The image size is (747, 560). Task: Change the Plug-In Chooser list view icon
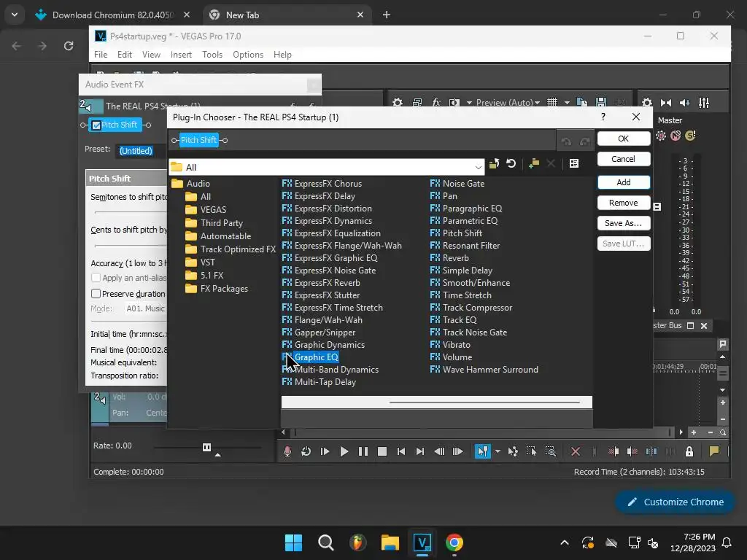pyautogui.click(x=574, y=164)
